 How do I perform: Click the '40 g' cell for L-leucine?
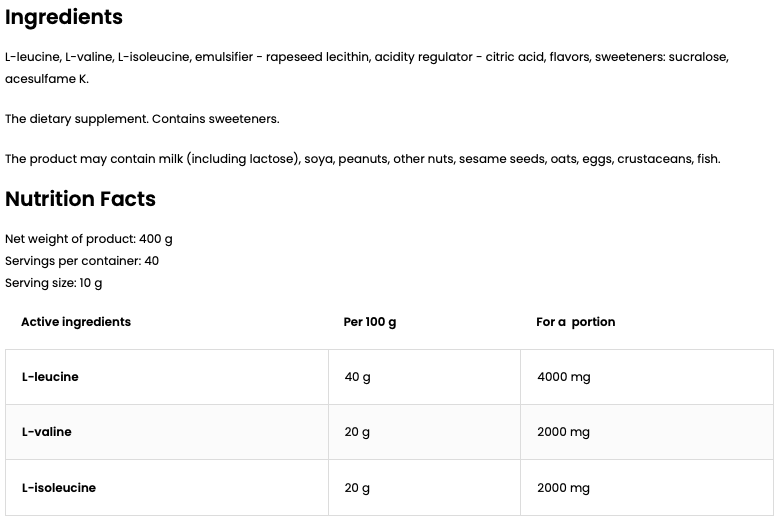coord(357,377)
